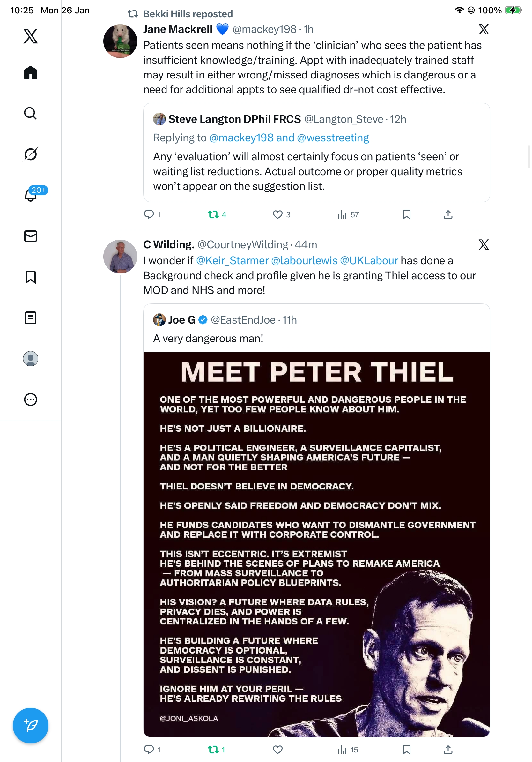Like Jane Mackrell's post
The width and height of the screenshot is (532, 762).
click(277, 215)
